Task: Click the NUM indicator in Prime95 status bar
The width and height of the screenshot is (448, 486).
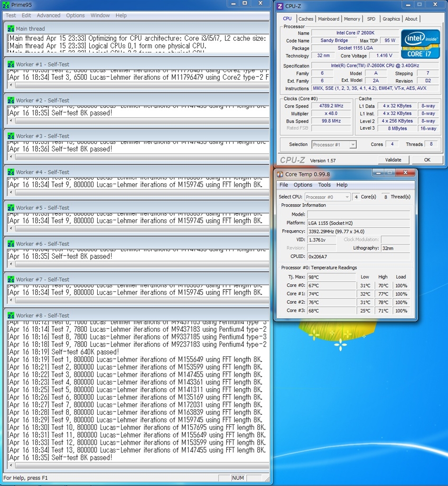Action: click(x=238, y=478)
